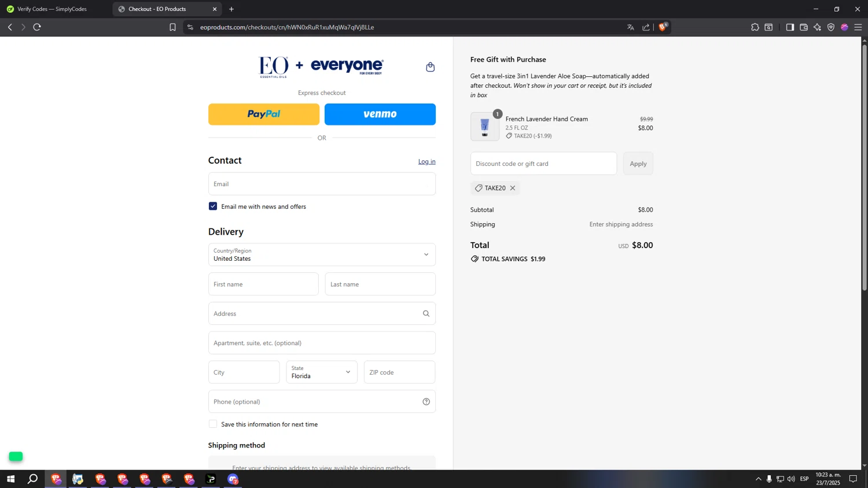Open the notification center icon

pos(853,479)
